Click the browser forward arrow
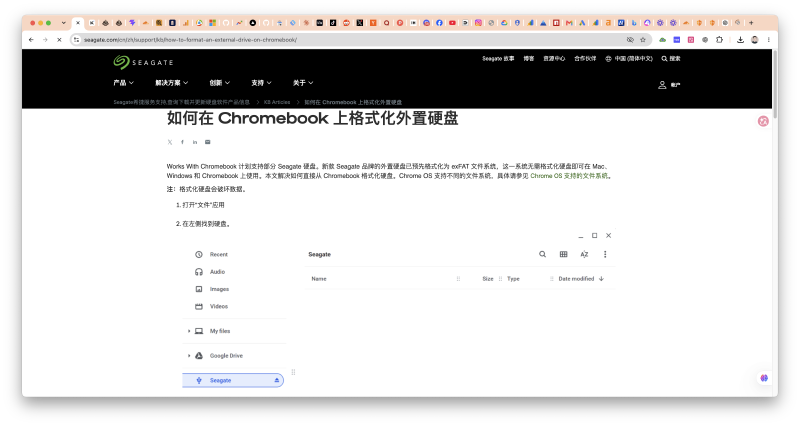 45,40
